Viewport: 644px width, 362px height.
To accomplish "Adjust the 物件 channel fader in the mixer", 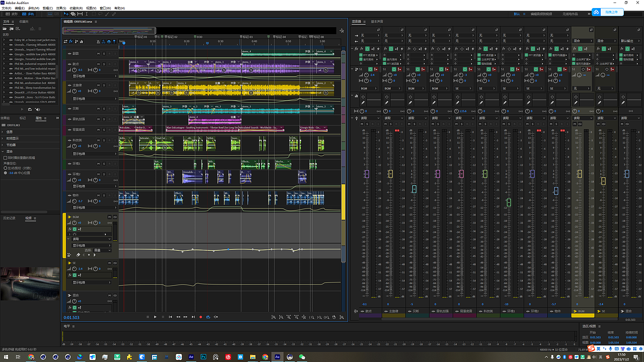I will tap(556, 191).
